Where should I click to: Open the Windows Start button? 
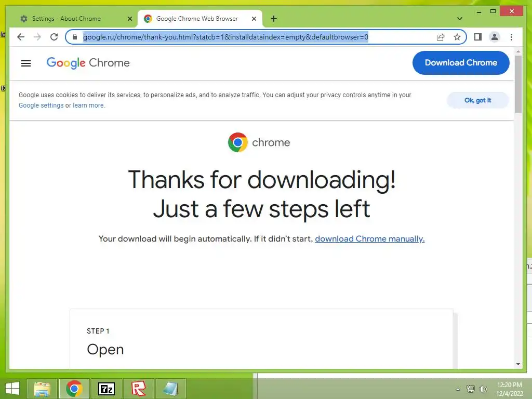[x=12, y=389]
